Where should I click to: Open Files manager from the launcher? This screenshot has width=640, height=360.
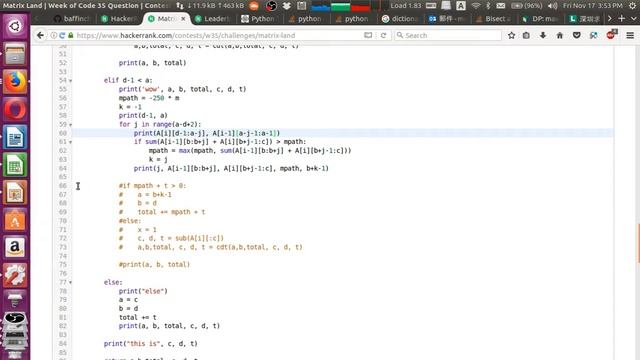pos(15,54)
